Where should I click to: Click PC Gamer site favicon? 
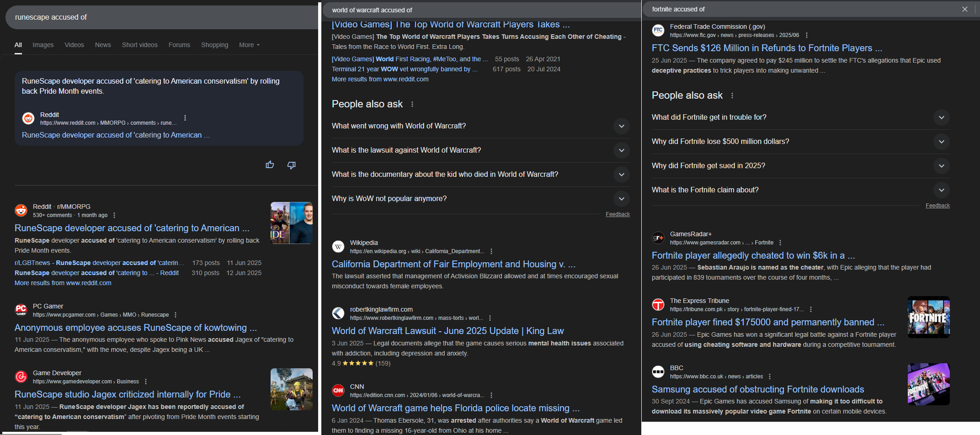point(21,310)
